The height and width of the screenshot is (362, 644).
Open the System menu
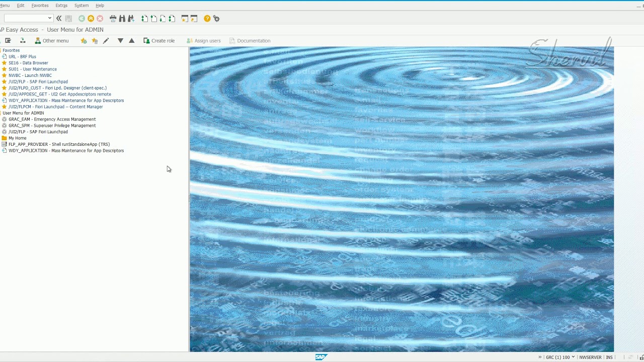(x=82, y=6)
